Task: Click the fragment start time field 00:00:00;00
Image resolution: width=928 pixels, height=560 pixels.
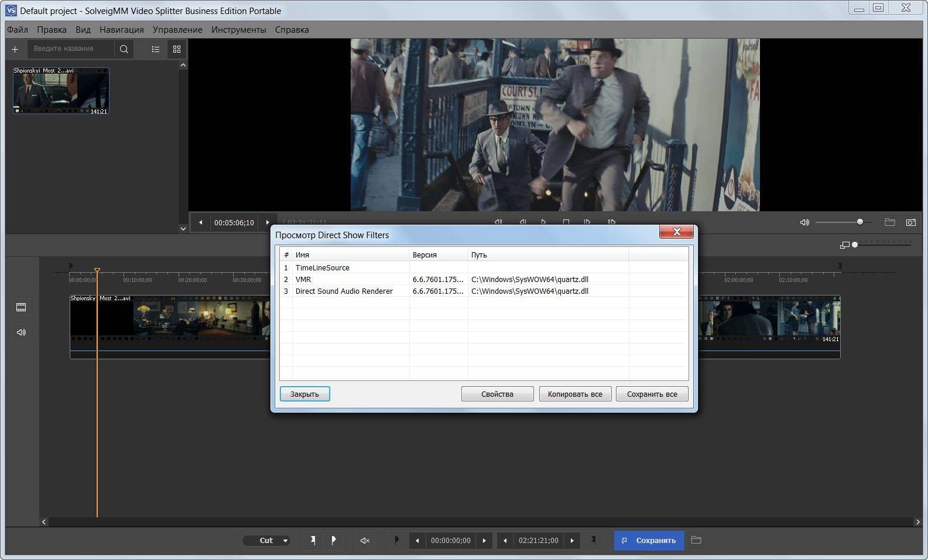Action: 451,540
